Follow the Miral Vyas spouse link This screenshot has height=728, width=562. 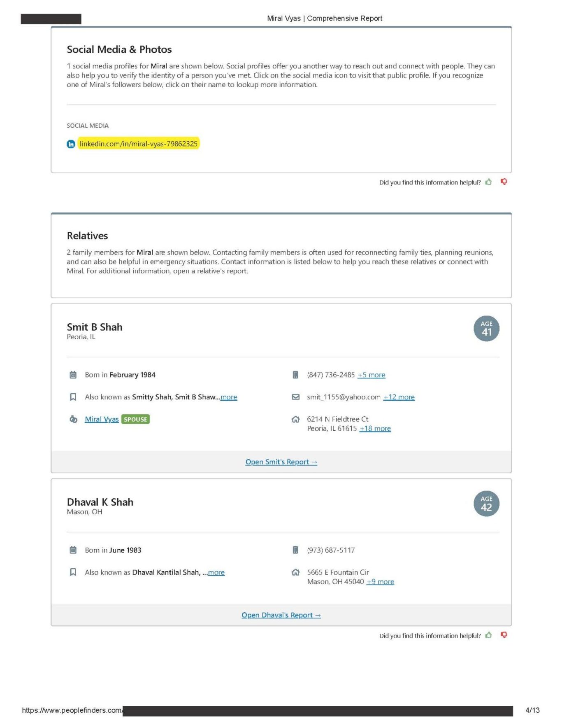102,419
